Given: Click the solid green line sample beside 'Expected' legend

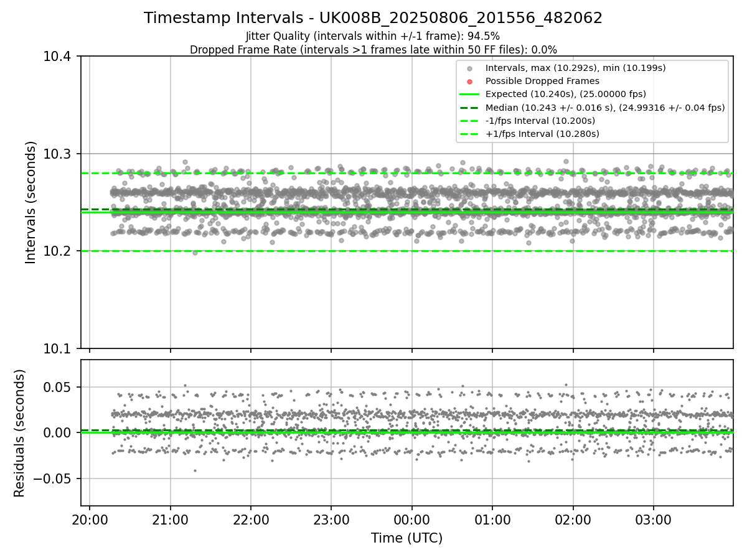Looking at the screenshot, I should pos(470,95).
